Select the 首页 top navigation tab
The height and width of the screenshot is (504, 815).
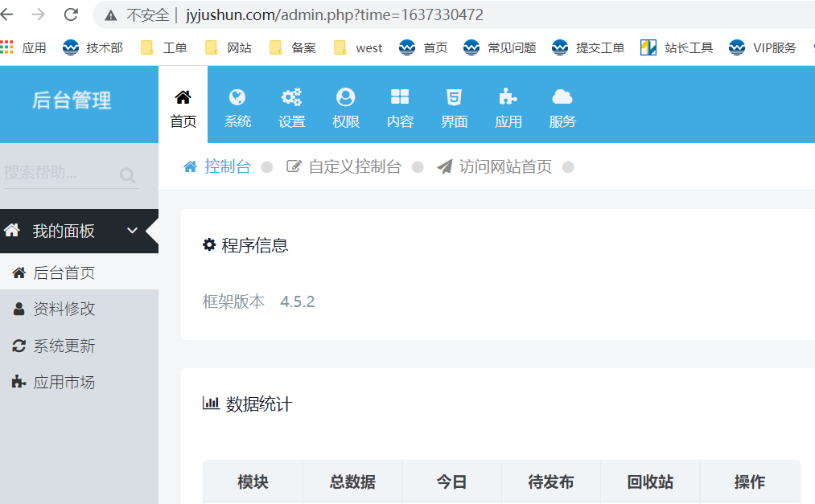(x=183, y=108)
